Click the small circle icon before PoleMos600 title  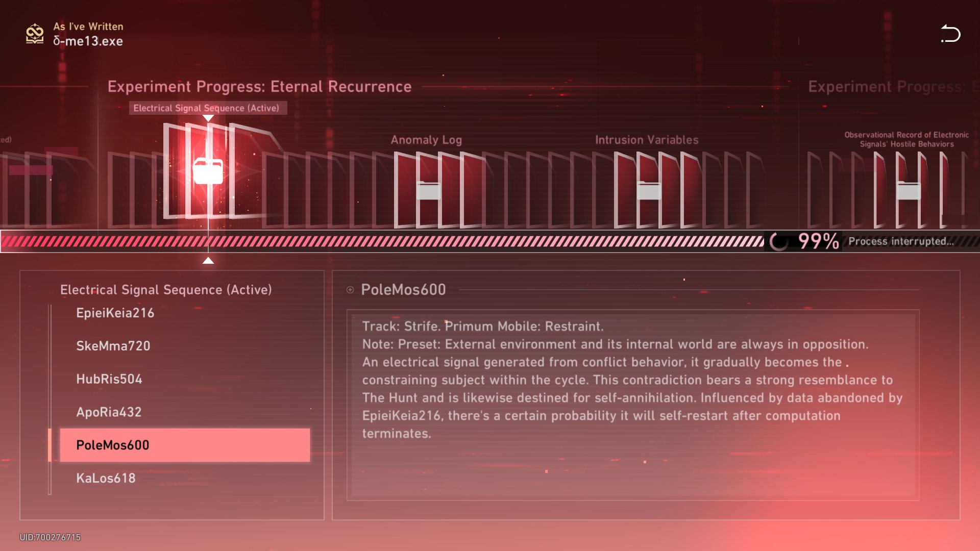point(350,290)
